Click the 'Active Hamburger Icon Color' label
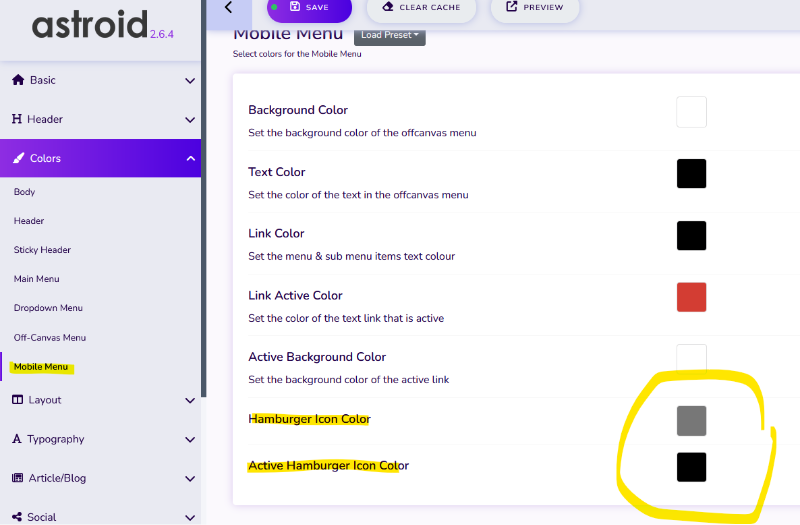The height and width of the screenshot is (525, 800). [329, 465]
